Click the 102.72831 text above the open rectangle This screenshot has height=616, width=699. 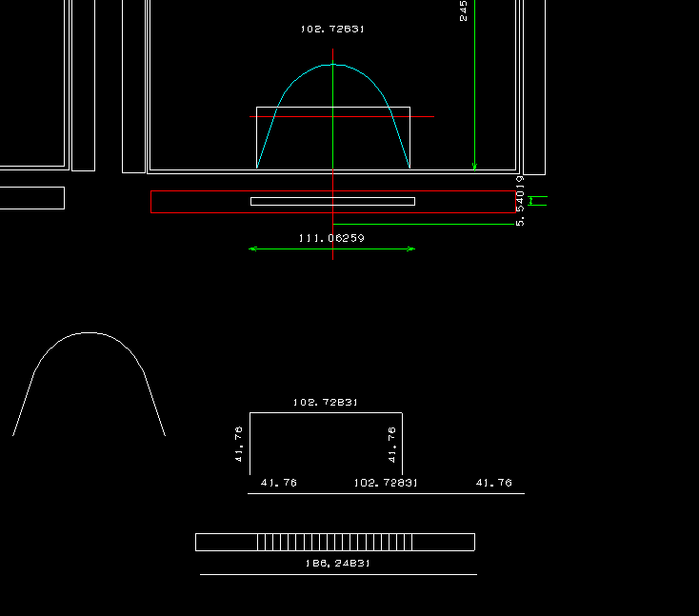coord(326,403)
